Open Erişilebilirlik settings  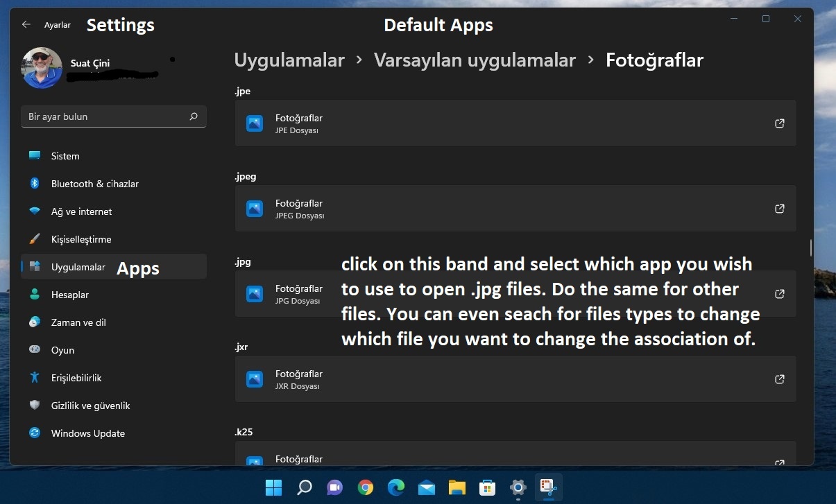(x=114, y=378)
